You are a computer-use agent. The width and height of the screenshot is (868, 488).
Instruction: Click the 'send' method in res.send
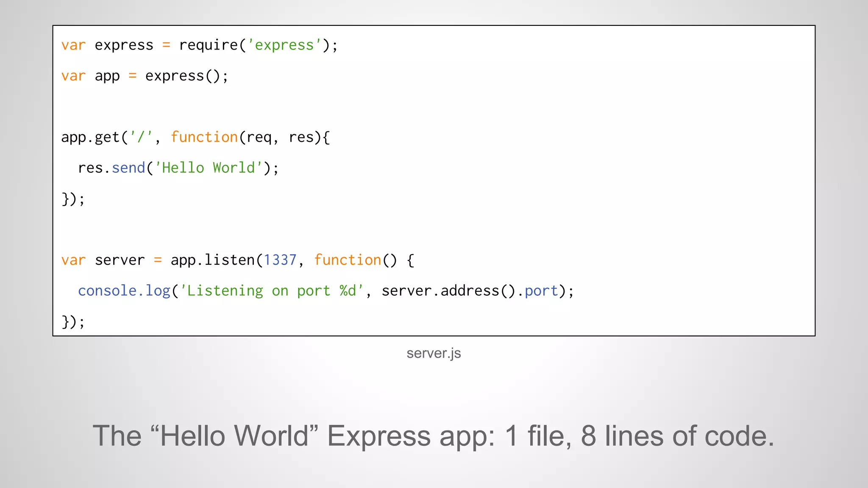[128, 168]
